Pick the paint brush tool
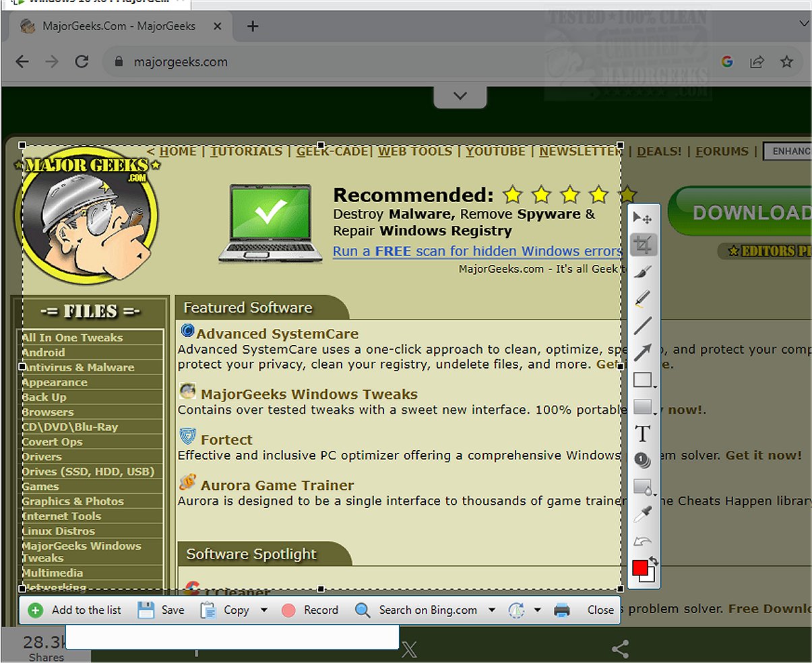This screenshot has width=812, height=663. 643,272
